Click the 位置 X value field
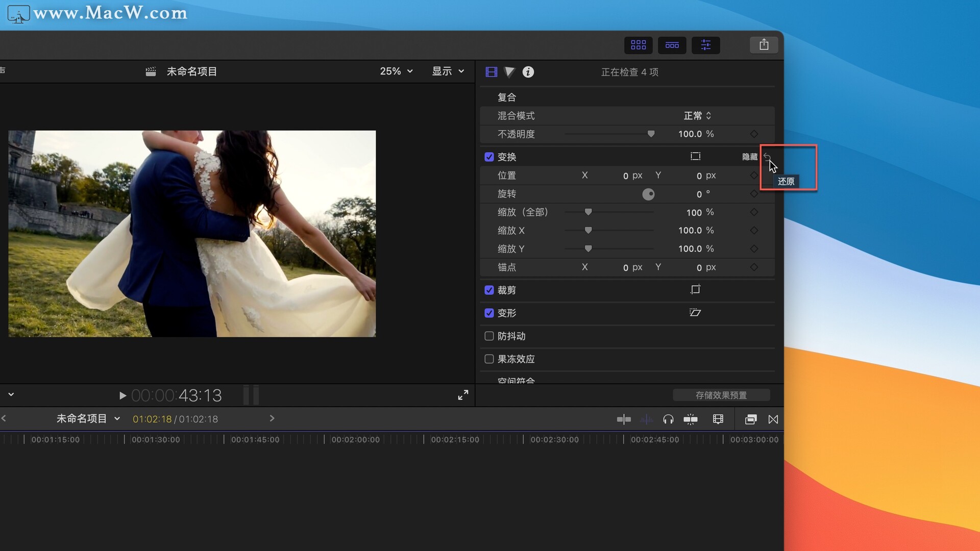Viewport: 980px width, 551px height. pyautogui.click(x=625, y=176)
